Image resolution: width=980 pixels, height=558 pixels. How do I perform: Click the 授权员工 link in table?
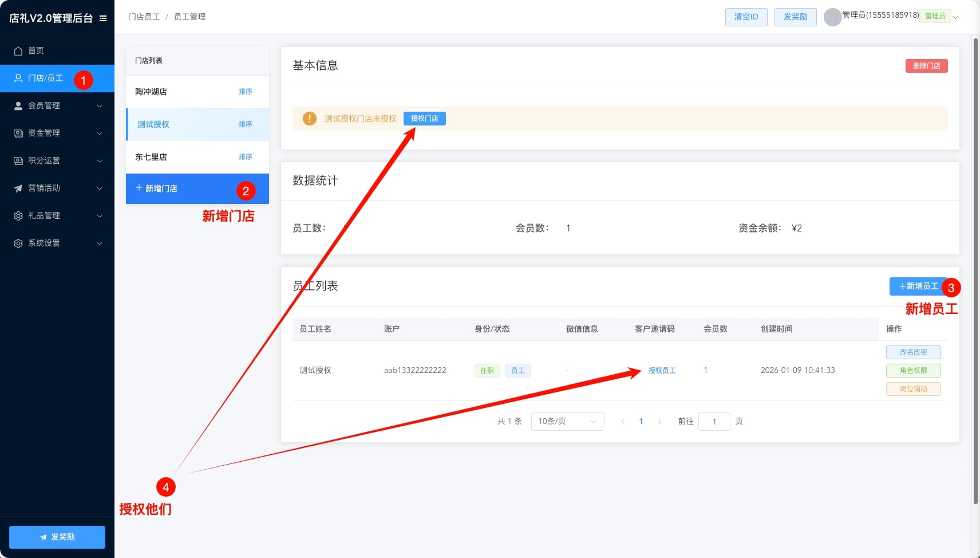pos(662,371)
